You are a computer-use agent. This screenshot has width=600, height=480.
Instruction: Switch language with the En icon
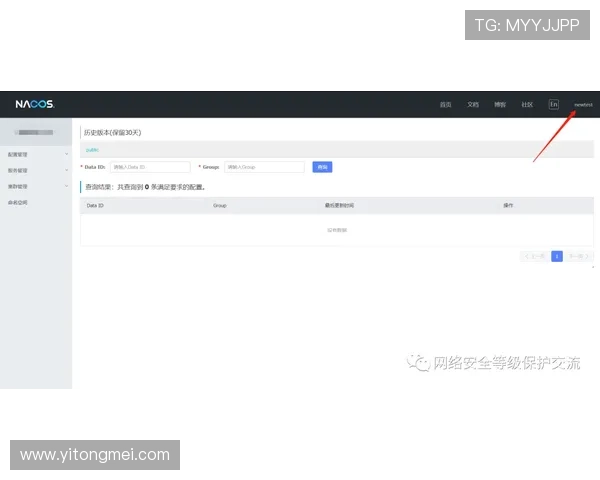(x=553, y=104)
